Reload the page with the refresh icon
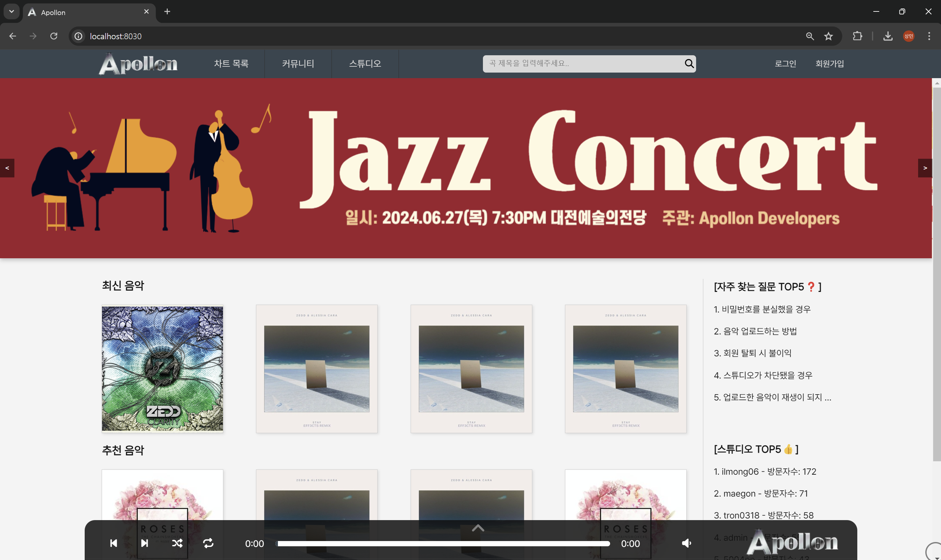The width and height of the screenshot is (941, 560). [x=54, y=36]
